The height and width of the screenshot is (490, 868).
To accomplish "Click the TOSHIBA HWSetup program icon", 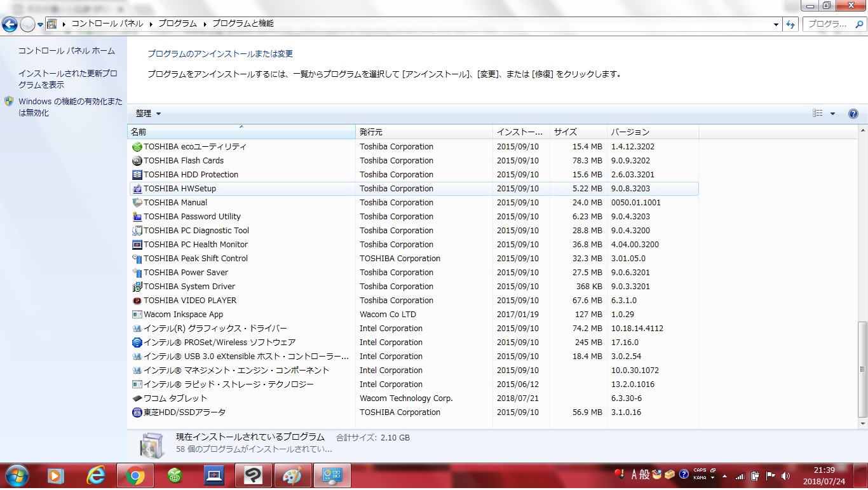I will [137, 189].
